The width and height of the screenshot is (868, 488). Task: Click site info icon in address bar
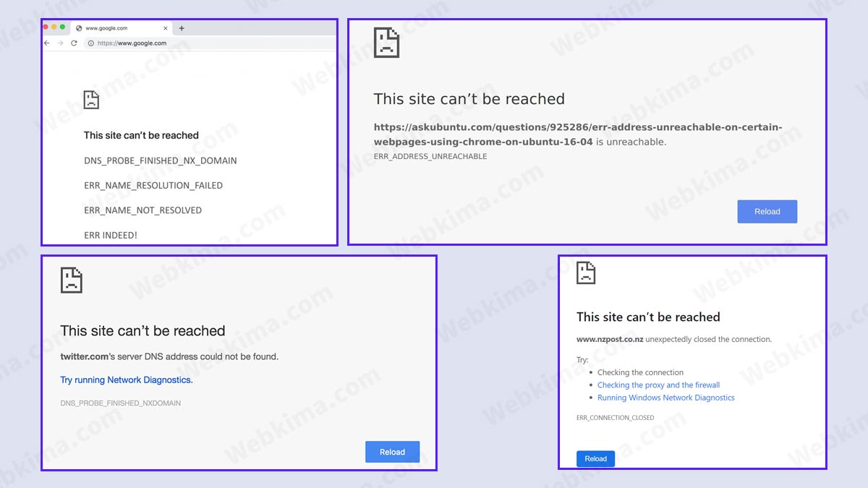(x=90, y=43)
